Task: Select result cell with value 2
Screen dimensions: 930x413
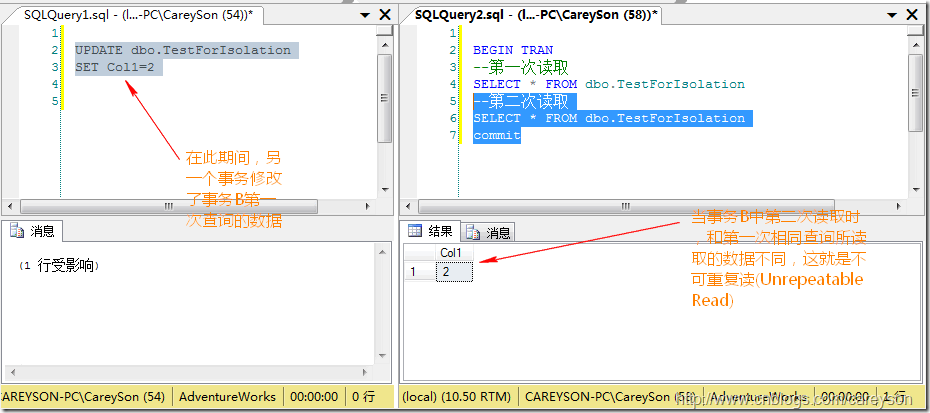Action: (x=453, y=271)
